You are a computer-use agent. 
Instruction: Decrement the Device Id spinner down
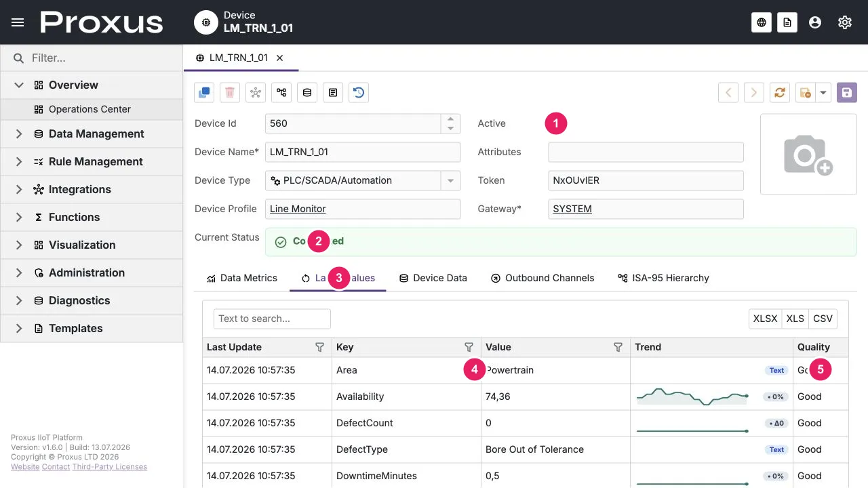click(x=451, y=128)
